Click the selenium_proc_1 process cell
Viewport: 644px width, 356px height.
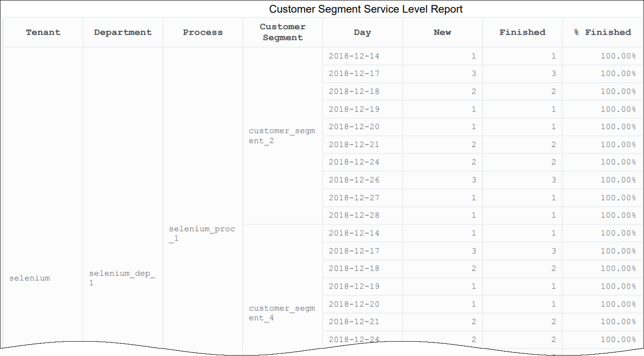coord(202,233)
